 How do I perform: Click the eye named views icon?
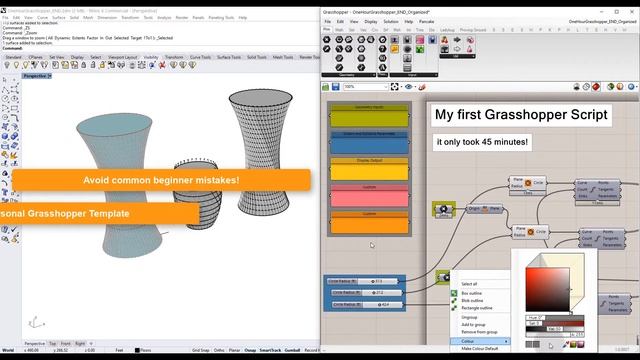tap(409, 87)
